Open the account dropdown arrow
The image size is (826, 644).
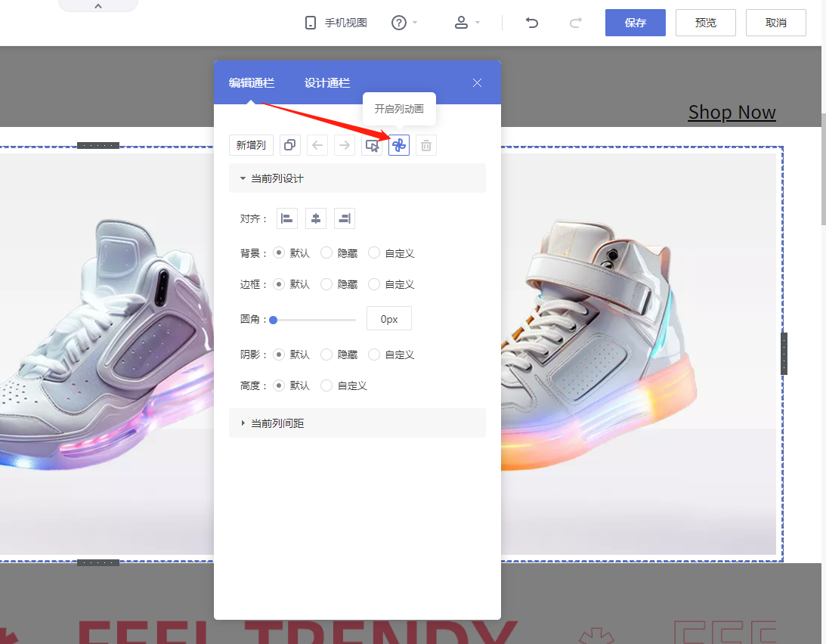pos(478,23)
